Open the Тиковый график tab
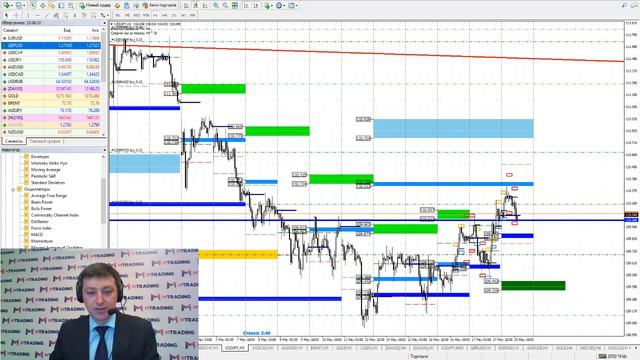 [45, 141]
